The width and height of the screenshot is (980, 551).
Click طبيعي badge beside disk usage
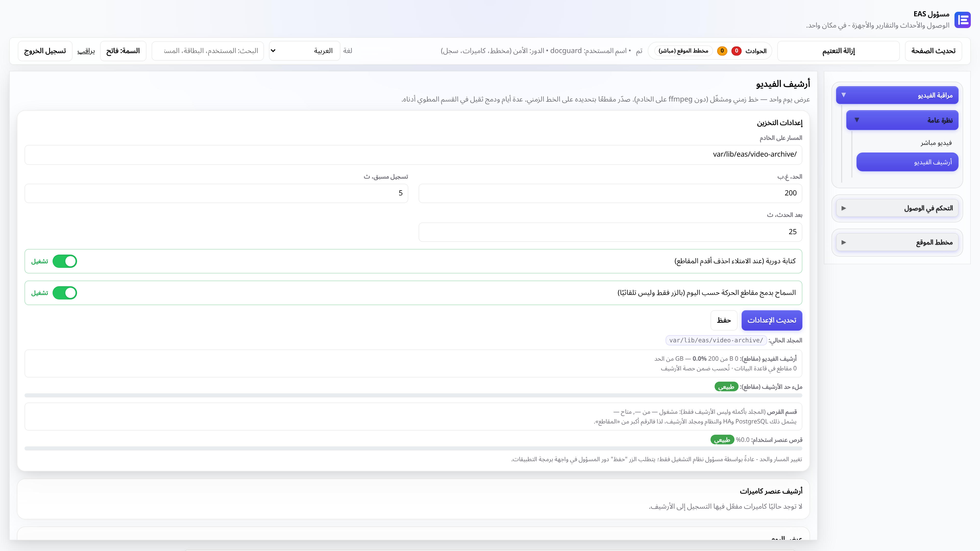coord(722,440)
